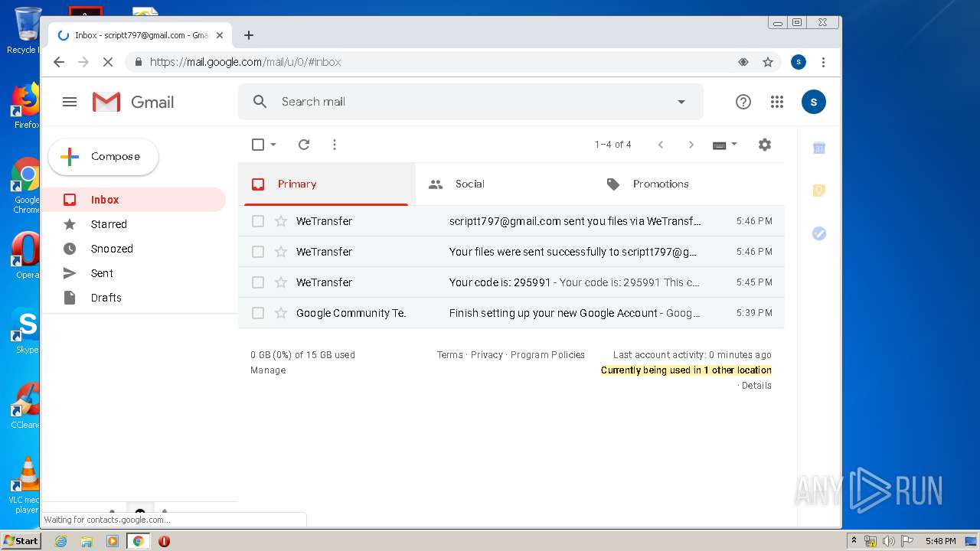Go to older messages page
Image resolution: width=980 pixels, height=551 pixels.
tap(691, 145)
